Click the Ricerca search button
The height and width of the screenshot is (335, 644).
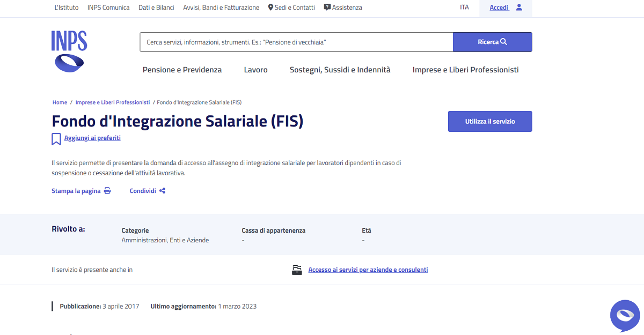click(x=493, y=42)
